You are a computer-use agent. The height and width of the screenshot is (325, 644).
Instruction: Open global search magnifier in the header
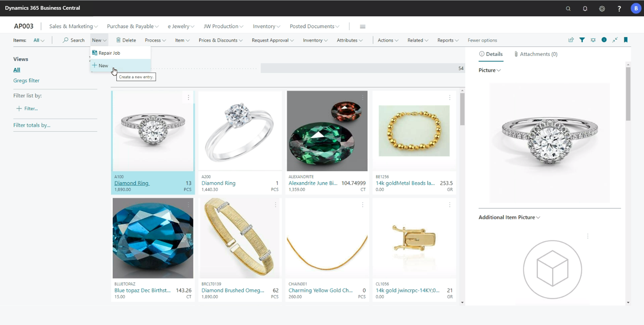coord(569,8)
